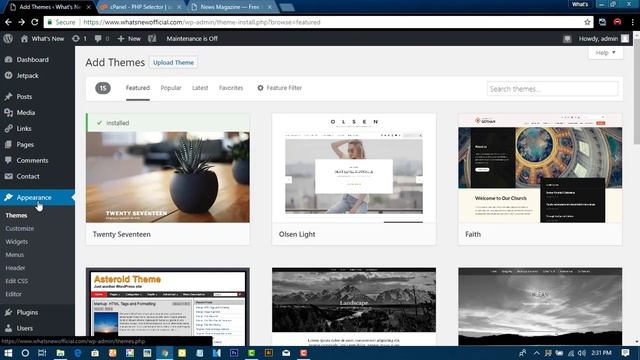Open the Widgets submenu item
Image resolution: width=640 pixels, height=360 pixels.
click(x=17, y=242)
